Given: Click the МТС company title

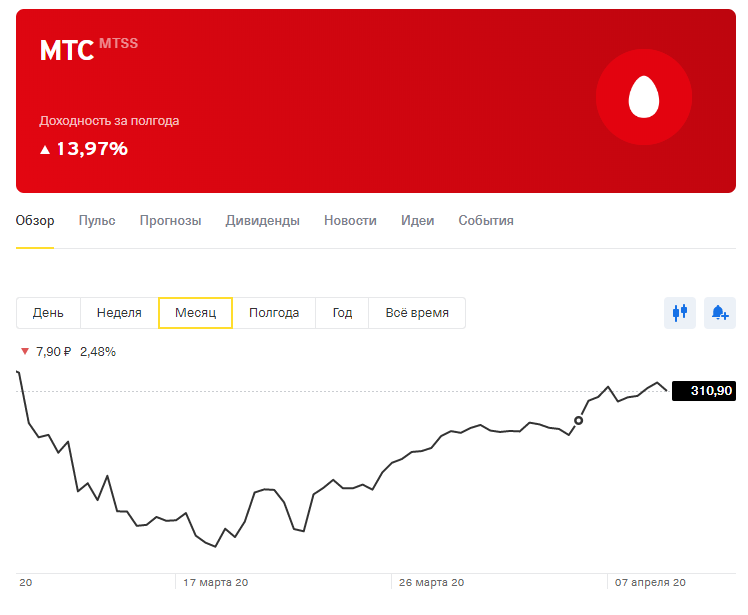Looking at the screenshot, I should pos(67,50).
